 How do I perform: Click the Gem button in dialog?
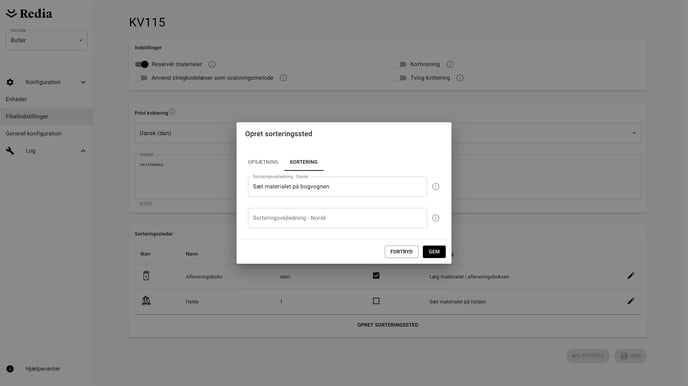(x=434, y=252)
